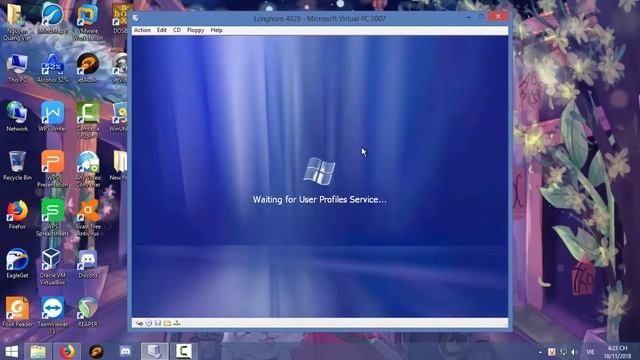Click the VIE input language indicator
Screen dimensions: 640x360
coord(590,352)
